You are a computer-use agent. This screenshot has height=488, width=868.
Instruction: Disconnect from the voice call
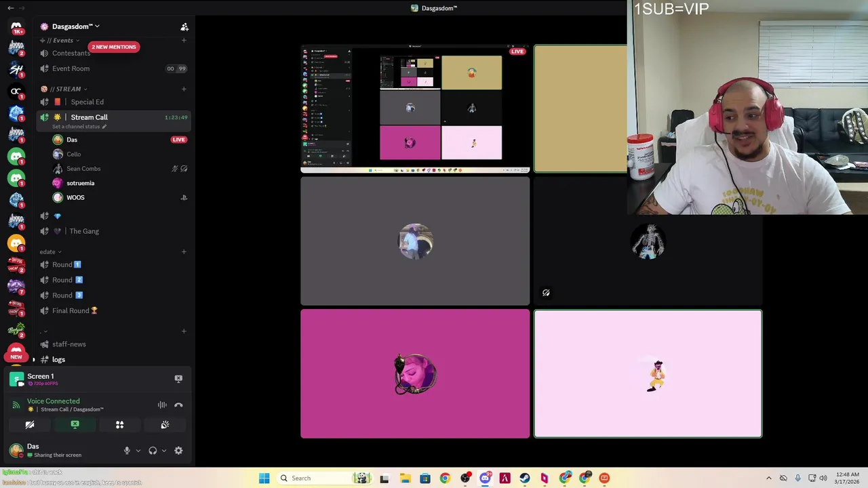coord(178,405)
